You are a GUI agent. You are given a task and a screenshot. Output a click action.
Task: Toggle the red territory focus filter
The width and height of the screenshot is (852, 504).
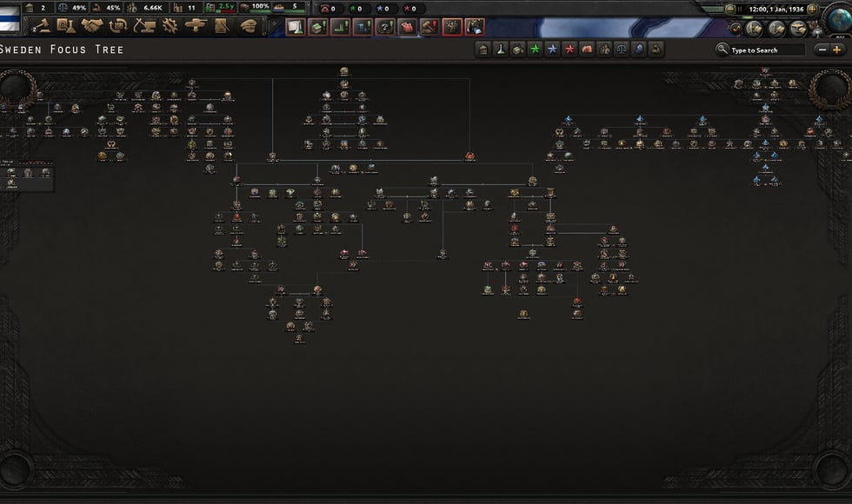point(587,50)
